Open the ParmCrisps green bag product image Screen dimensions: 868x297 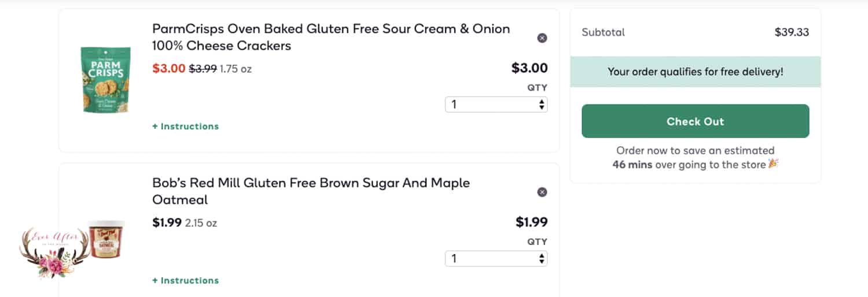[x=104, y=80]
